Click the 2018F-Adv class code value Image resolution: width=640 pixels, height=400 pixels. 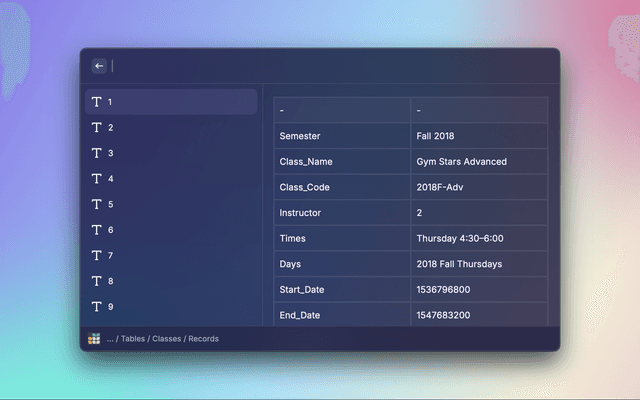pyautogui.click(x=442, y=187)
